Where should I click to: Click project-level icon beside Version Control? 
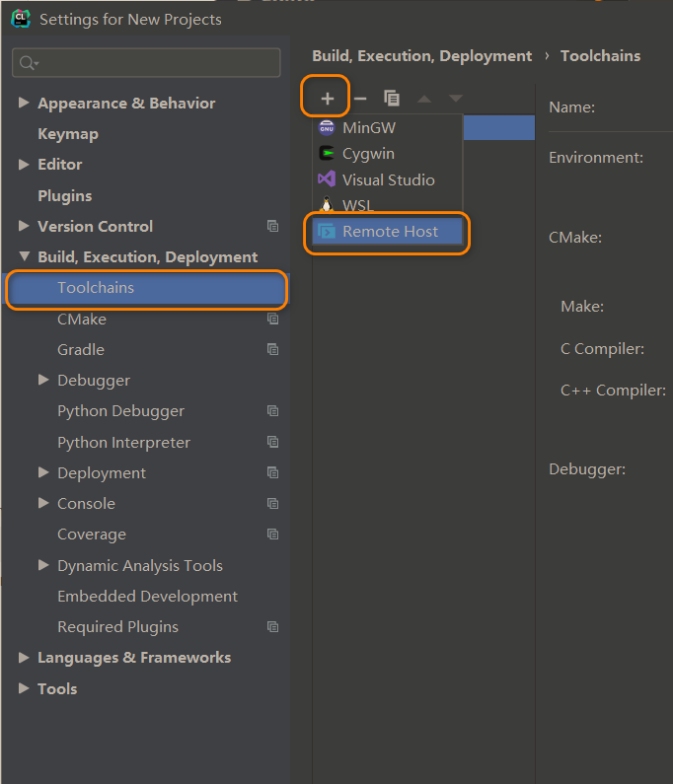coord(272,226)
